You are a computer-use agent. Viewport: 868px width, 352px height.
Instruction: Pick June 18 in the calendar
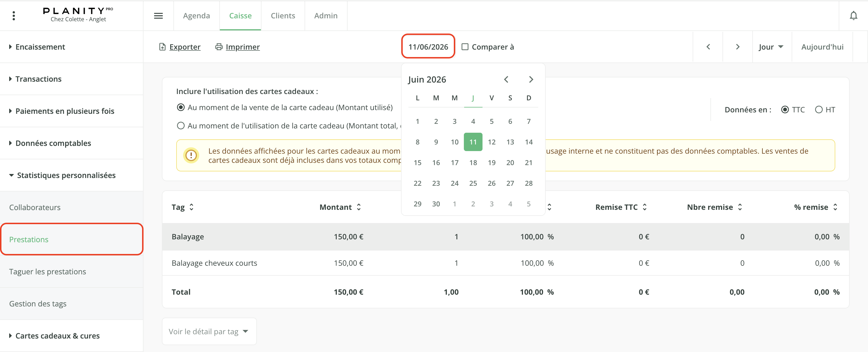tap(473, 163)
